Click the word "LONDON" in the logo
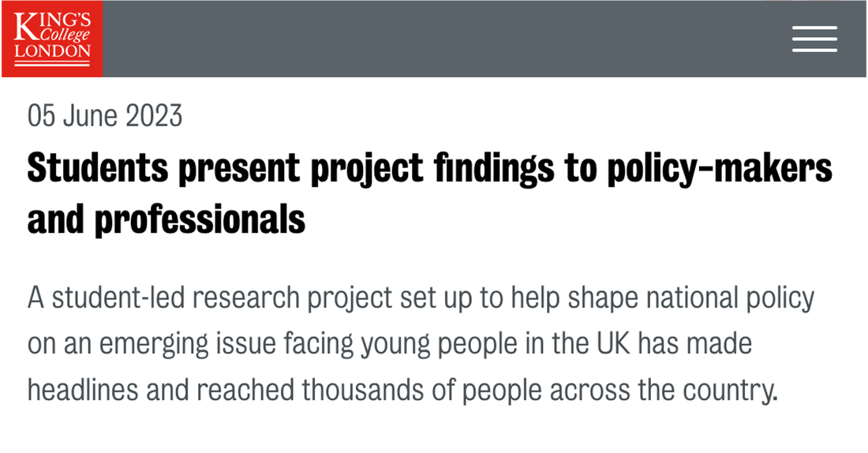The image size is (868, 453). click(x=52, y=52)
